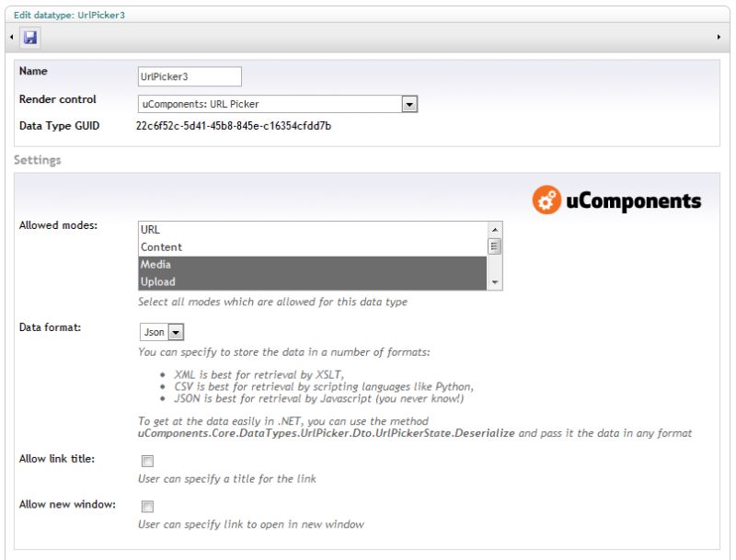Click inside the Name text field
The image size is (736, 560).
(x=189, y=76)
